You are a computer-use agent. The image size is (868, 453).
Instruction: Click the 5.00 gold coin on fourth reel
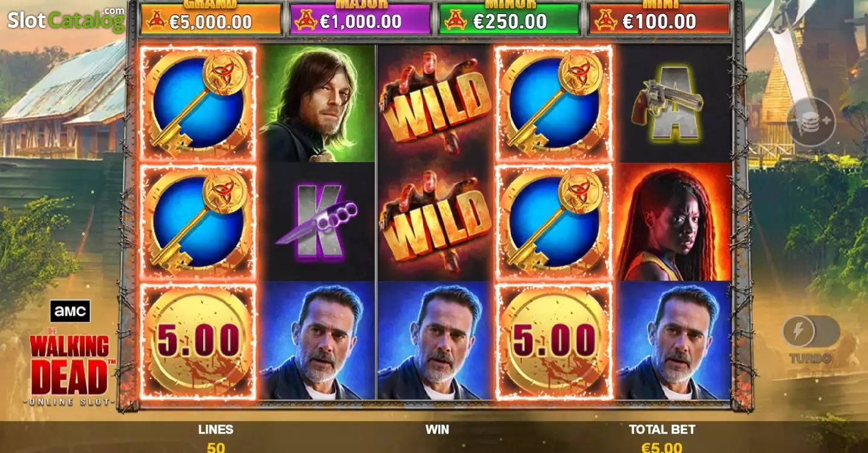(x=554, y=341)
